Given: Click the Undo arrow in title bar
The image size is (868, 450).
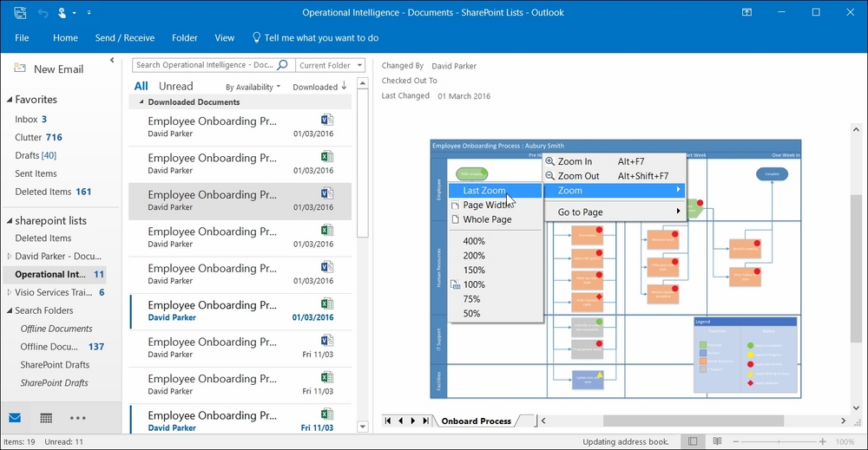Looking at the screenshot, I should tap(43, 13).
